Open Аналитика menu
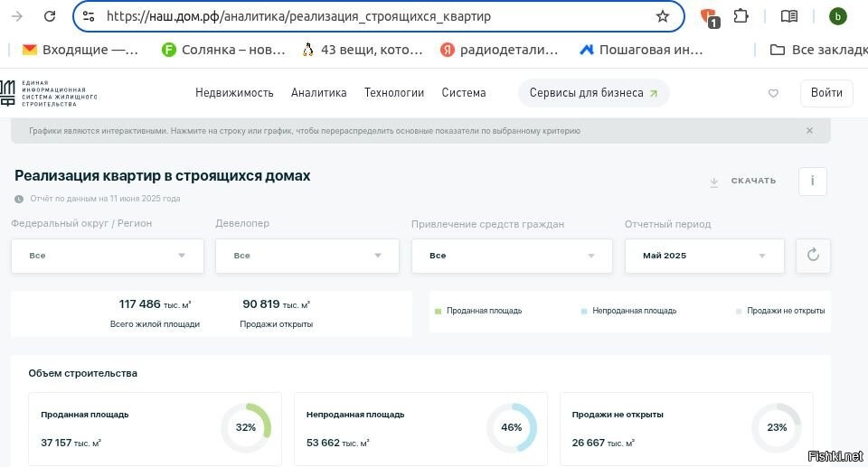 tap(319, 93)
